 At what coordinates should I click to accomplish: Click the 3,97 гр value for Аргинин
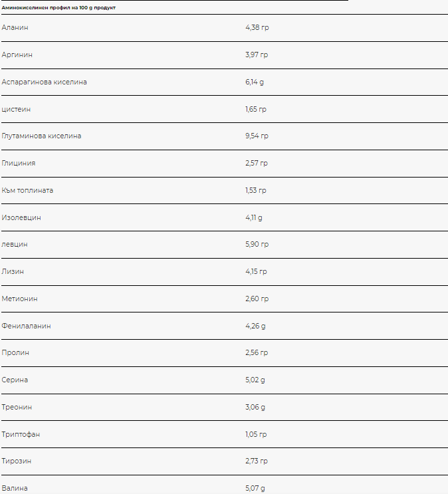click(257, 55)
